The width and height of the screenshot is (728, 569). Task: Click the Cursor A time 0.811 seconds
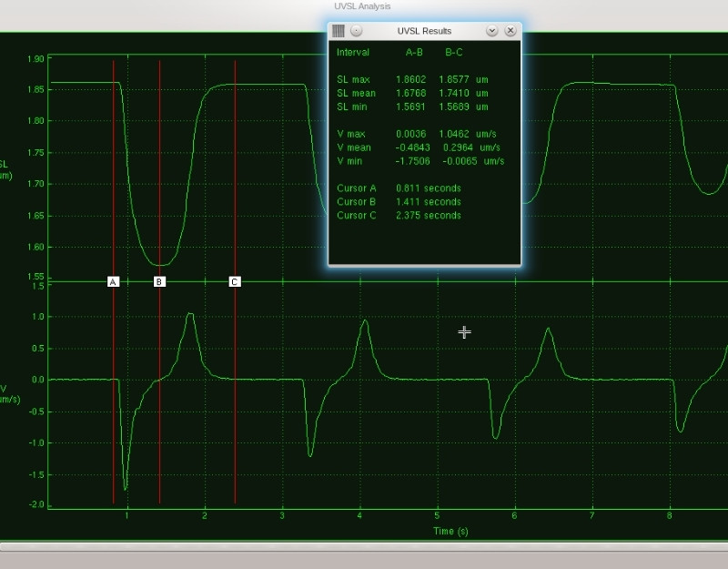tap(428, 188)
